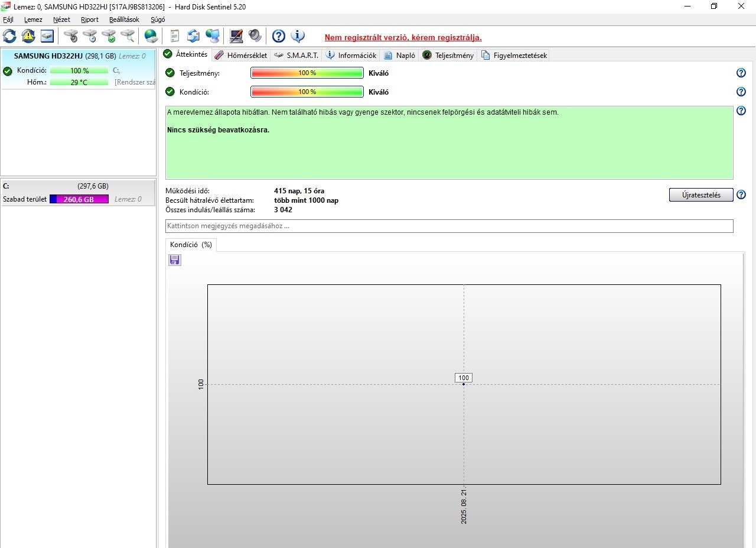Click the note field 'Kattintson megjegyzés megadásához'
756x548 pixels.
click(x=449, y=226)
